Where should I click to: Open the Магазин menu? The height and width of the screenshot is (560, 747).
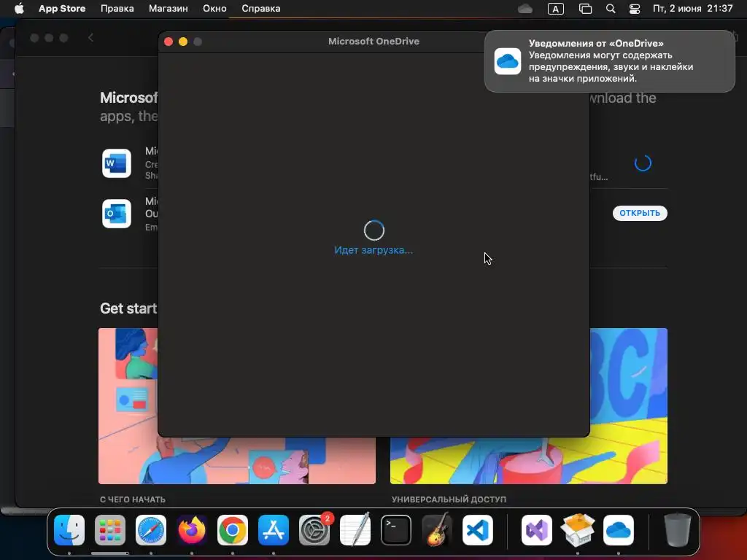click(169, 9)
